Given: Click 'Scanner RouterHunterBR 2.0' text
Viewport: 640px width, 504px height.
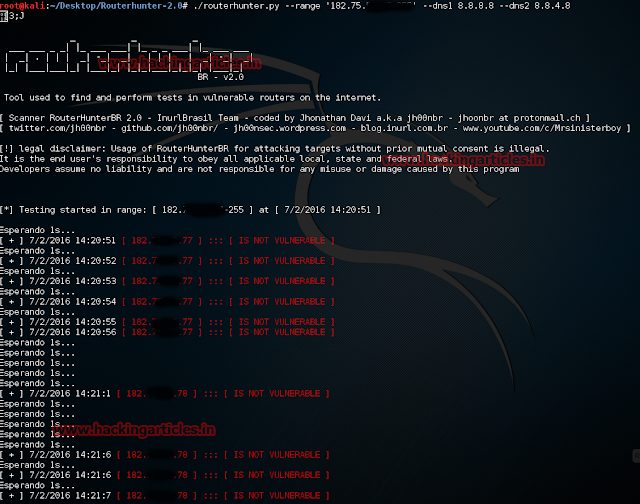Looking at the screenshot, I should click(76, 118).
